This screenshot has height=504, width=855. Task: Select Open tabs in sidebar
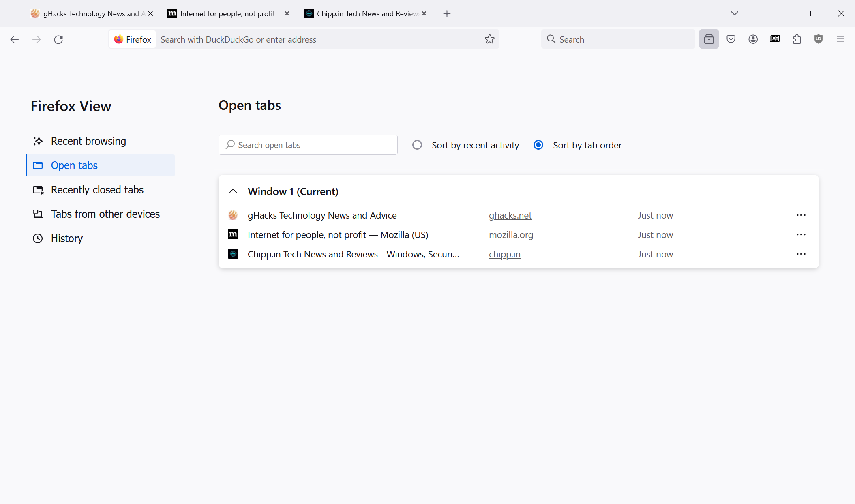pyautogui.click(x=101, y=165)
